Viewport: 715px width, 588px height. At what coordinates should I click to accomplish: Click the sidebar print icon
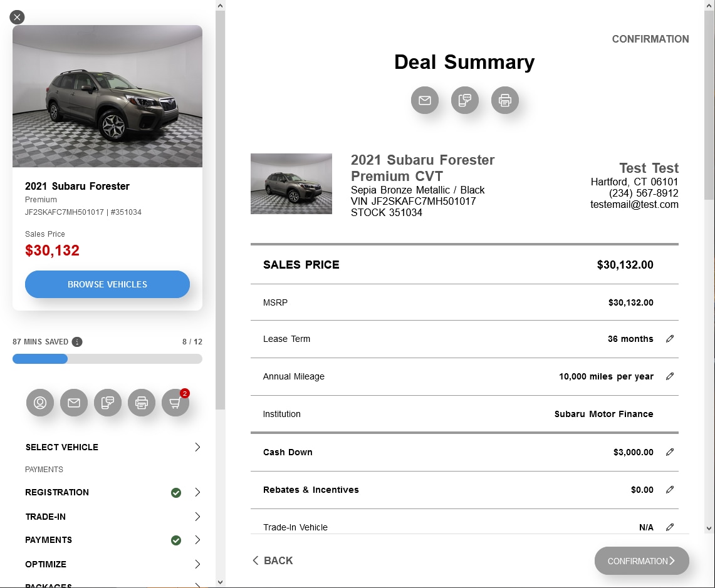[x=142, y=403]
